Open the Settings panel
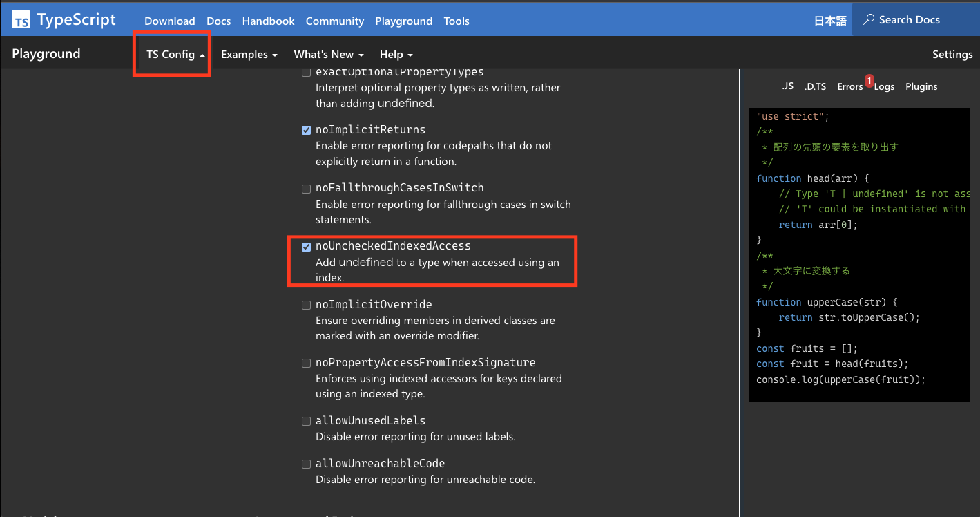 952,55
